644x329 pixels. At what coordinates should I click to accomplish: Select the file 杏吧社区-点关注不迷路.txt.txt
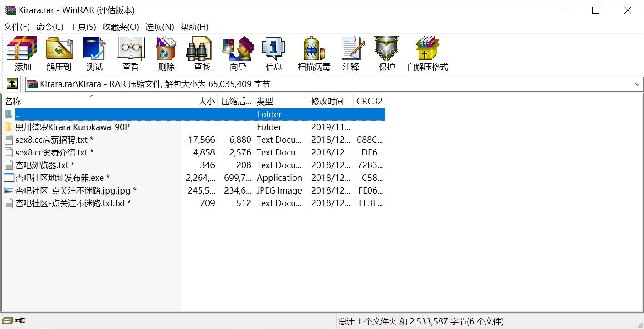pyautogui.click(x=73, y=203)
